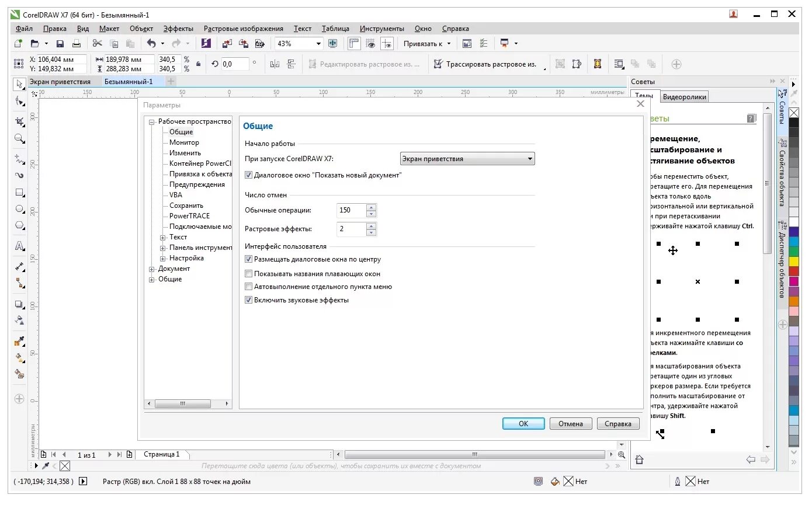Viewport: 812px width, 505px height.
Task: Select the Pick arrow tool
Action: (x=19, y=83)
